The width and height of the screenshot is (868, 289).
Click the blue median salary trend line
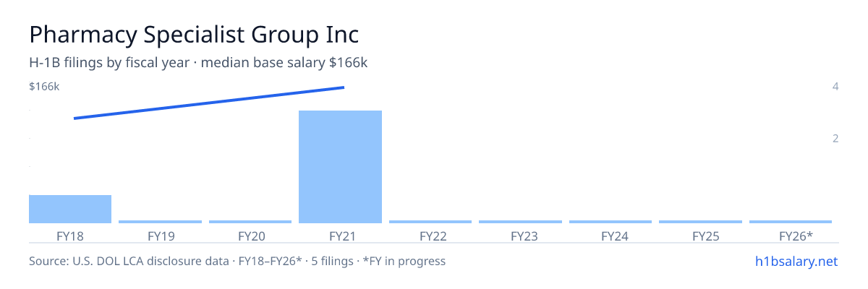point(208,103)
